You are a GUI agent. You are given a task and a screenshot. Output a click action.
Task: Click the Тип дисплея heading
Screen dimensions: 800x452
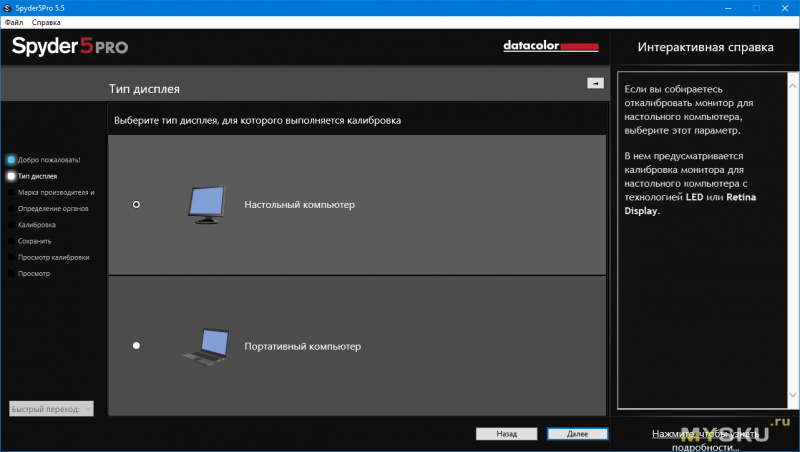click(144, 89)
